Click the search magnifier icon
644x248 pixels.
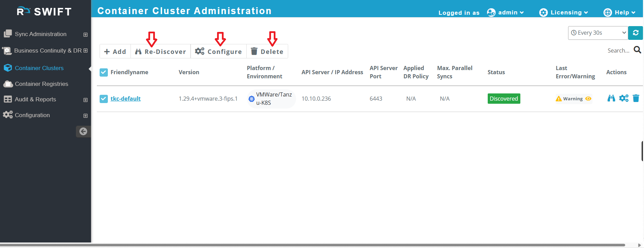(x=637, y=50)
